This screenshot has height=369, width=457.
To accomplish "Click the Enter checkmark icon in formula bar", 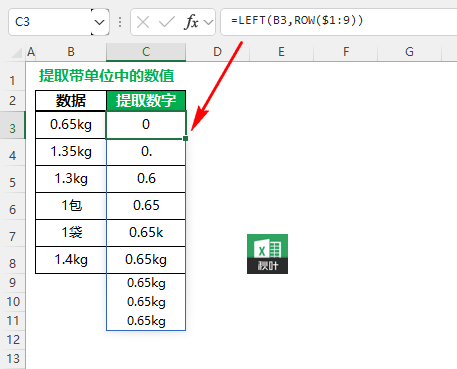I will tap(167, 22).
